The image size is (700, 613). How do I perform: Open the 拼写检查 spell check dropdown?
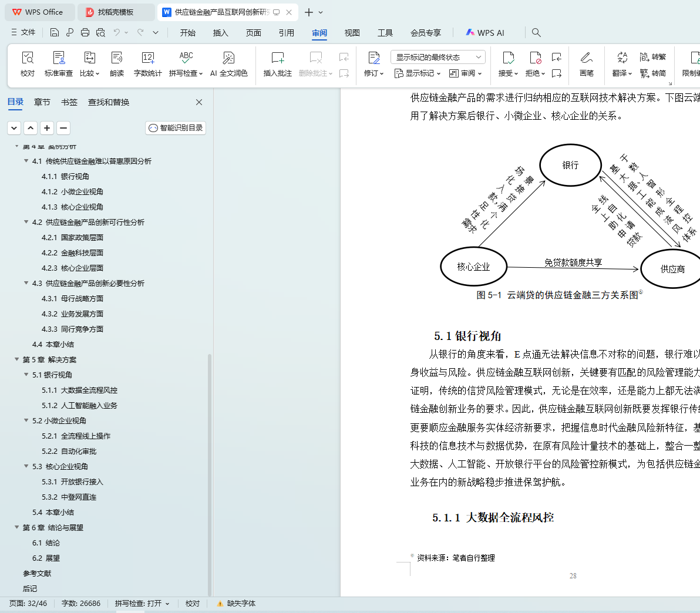pyautogui.click(x=186, y=64)
